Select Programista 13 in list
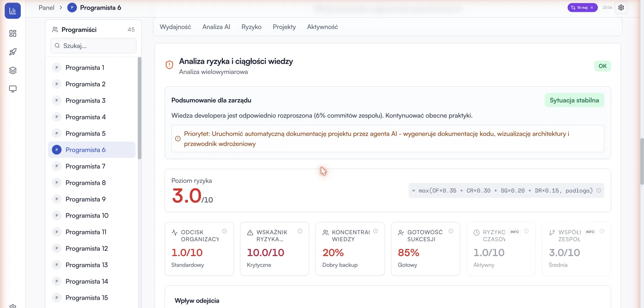 [92, 265]
